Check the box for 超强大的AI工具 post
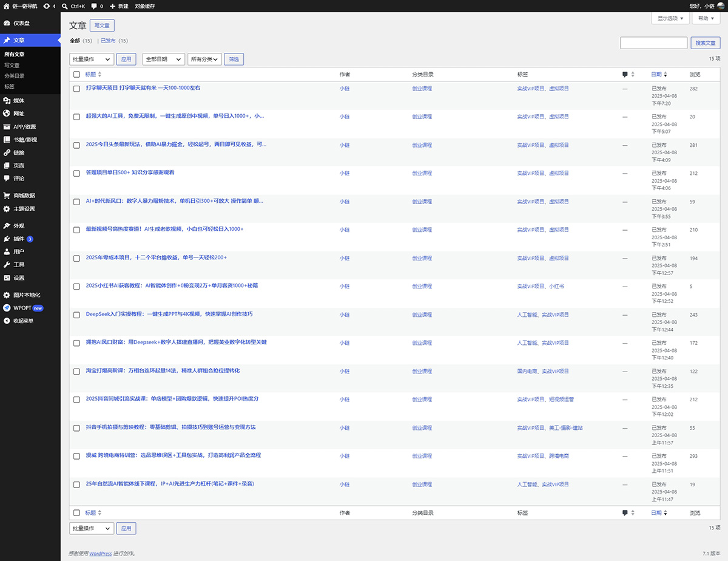 [76, 117]
